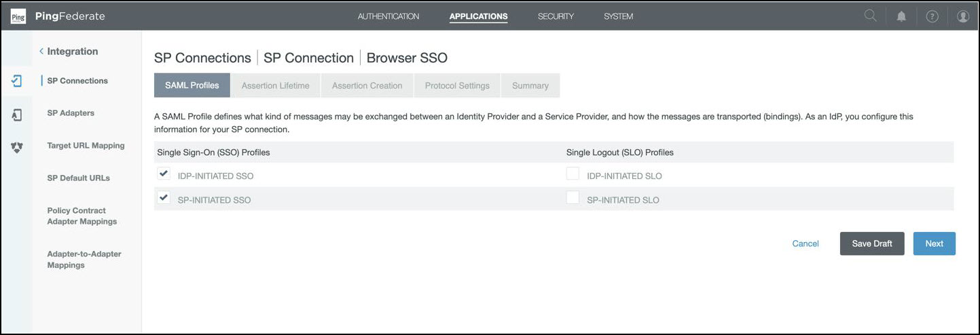The width and height of the screenshot is (980, 335).
Task: Enable the SP-INITIATED SLO checkbox
Action: 573,198
